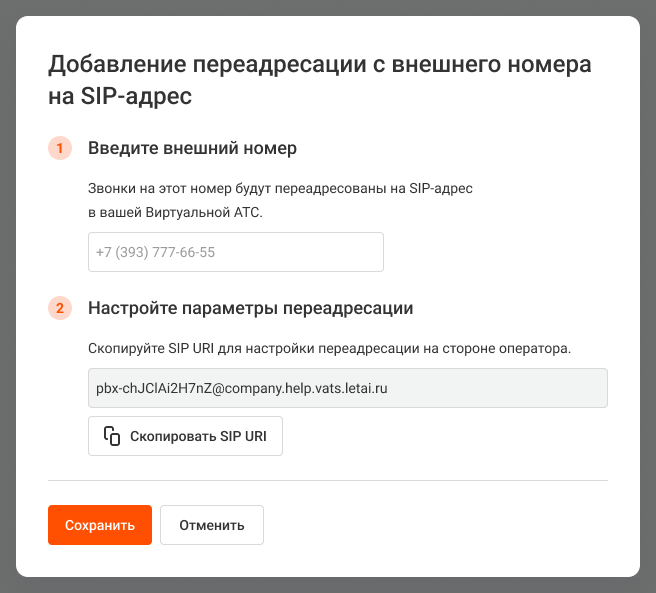This screenshot has width=656, height=593.
Task: Cancel the dialog with Отменить
Action: 211,525
